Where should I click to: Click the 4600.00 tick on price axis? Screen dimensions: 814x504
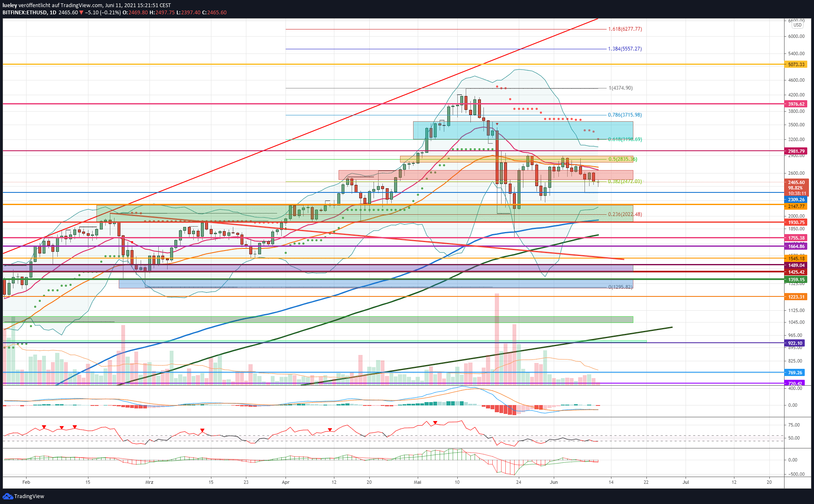(796, 80)
